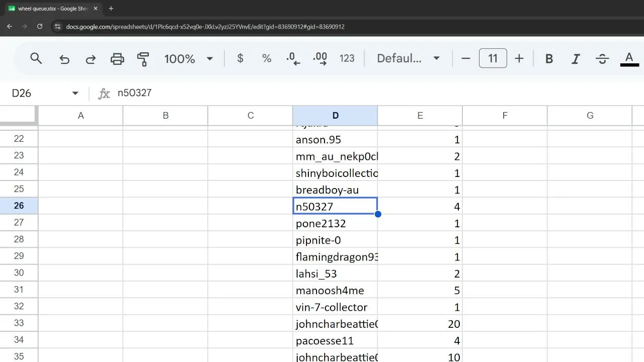644x362 pixels.
Task: Click cell containing breadboy-au
Action: click(335, 190)
